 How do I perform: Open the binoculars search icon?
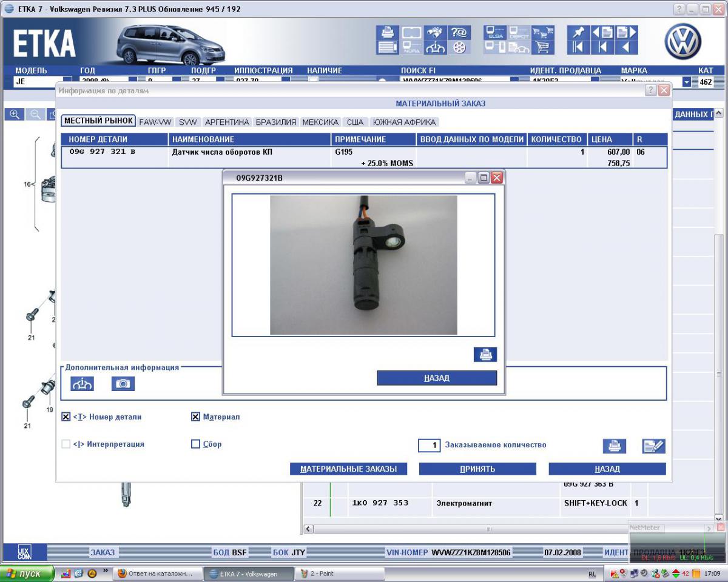[436, 32]
